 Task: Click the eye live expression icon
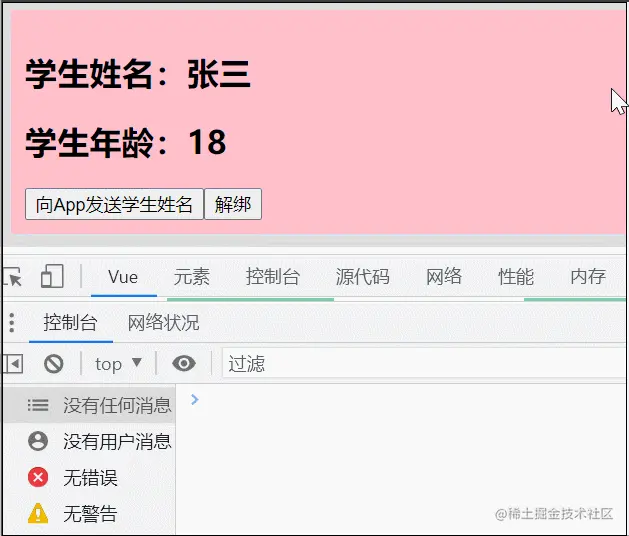point(184,364)
